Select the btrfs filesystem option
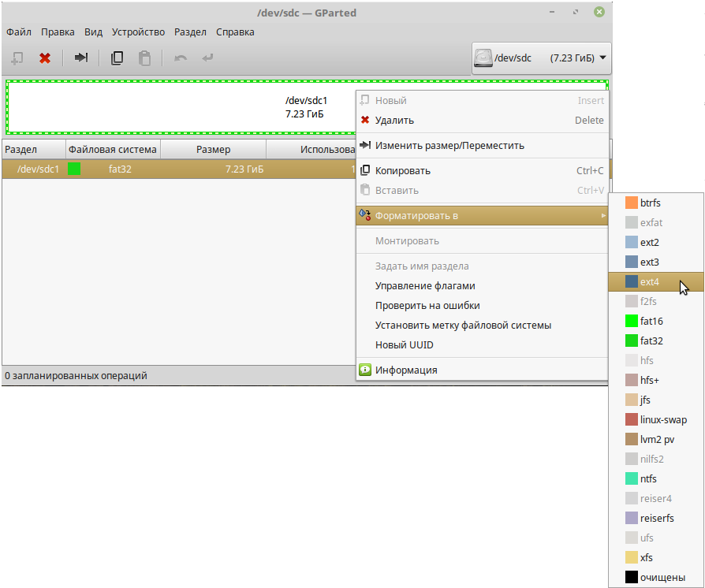Screen dimensions: 705x588 (650, 203)
